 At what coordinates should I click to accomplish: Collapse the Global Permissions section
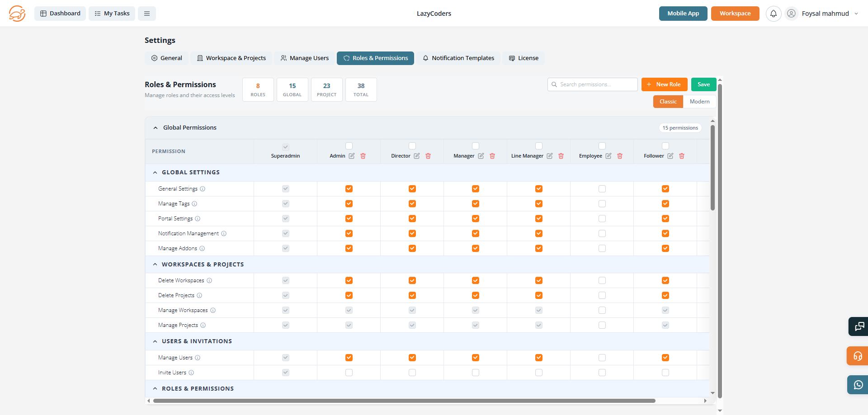pos(156,128)
